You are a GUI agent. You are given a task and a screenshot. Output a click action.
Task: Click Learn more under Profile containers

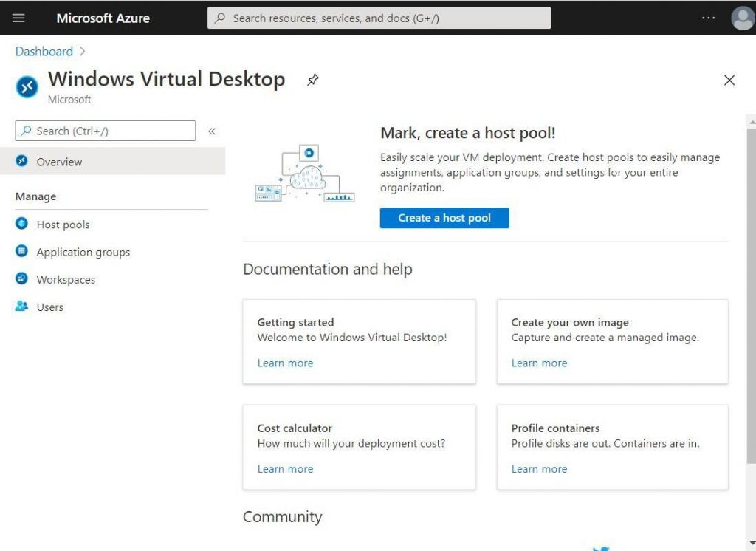(539, 468)
